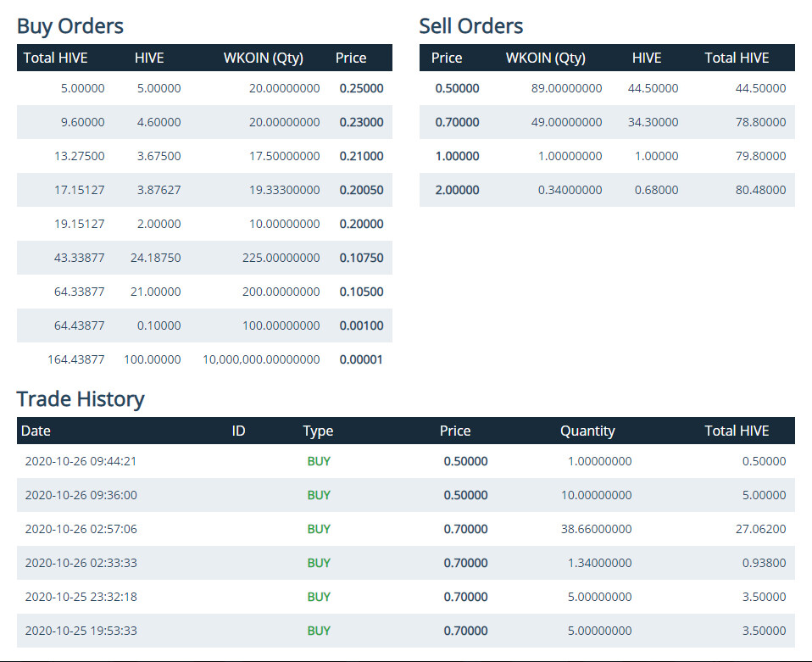Click the 10,000,000.00000000 WKOIN quantity
The height and width of the screenshot is (662, 812).
click(261, 359)
